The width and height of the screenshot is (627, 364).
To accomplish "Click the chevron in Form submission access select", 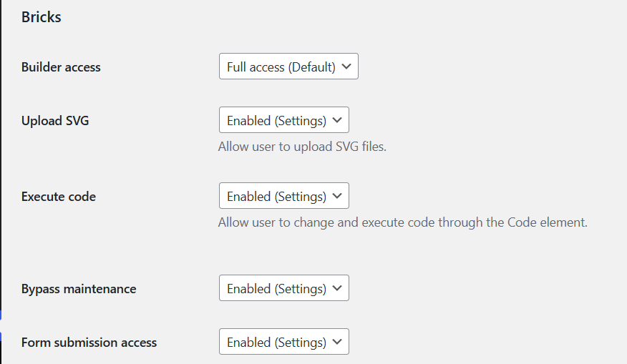I will (337, 342).
